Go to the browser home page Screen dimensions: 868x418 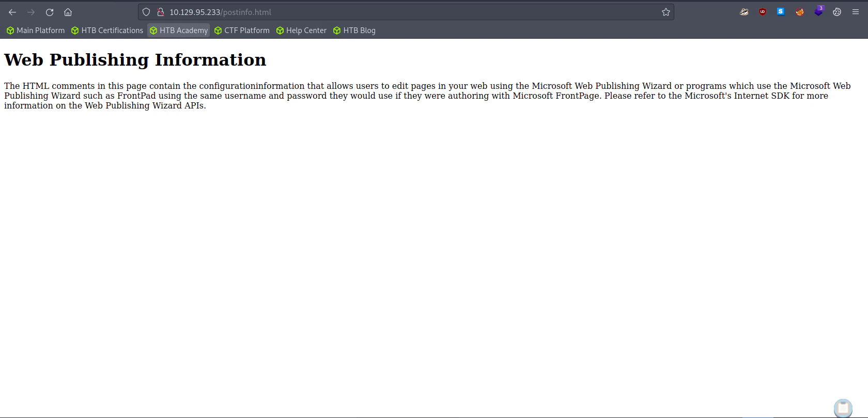point(68,12)
